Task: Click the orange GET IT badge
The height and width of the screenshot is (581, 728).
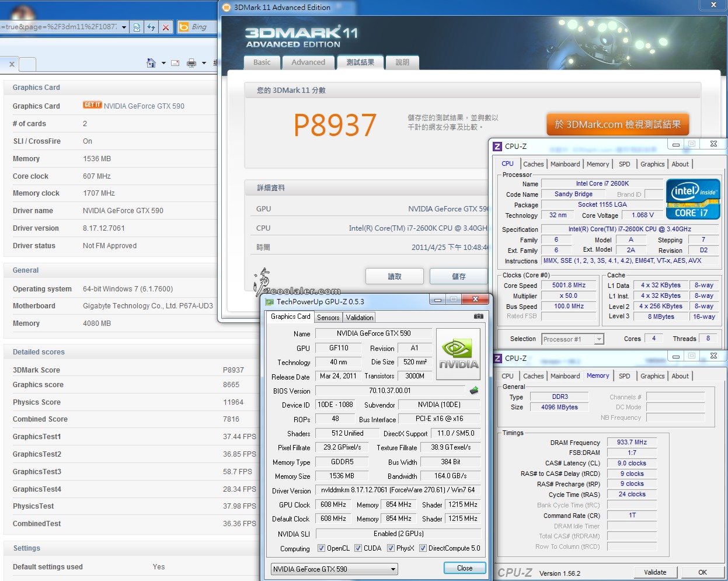Action: coord(92,105)
